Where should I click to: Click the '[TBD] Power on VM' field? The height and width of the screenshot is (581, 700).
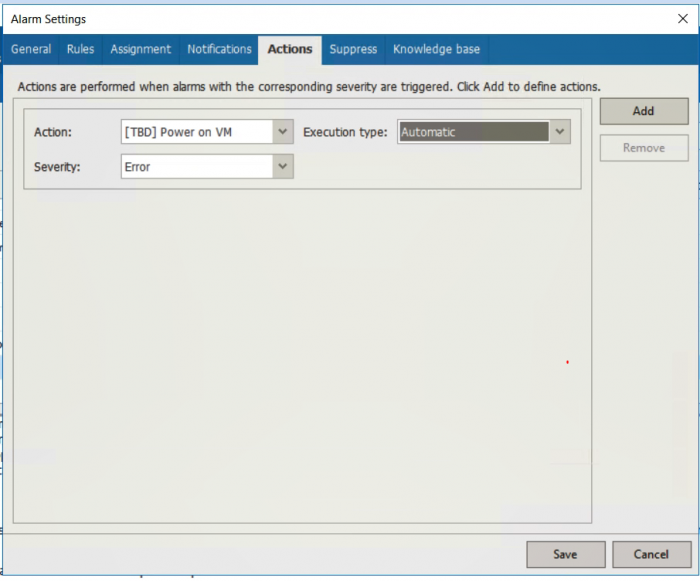click(196, 132)
